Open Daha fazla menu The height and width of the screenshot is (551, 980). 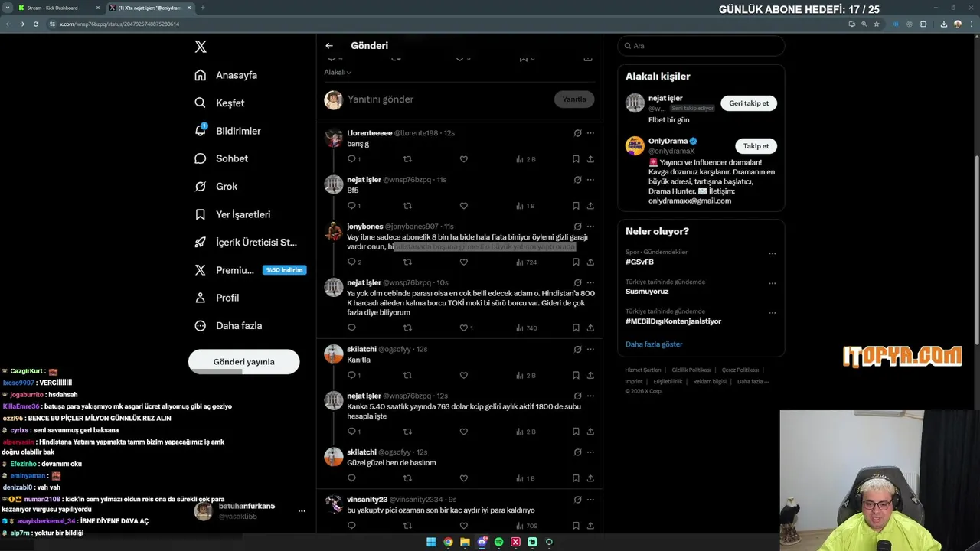[x=228, y=325]
